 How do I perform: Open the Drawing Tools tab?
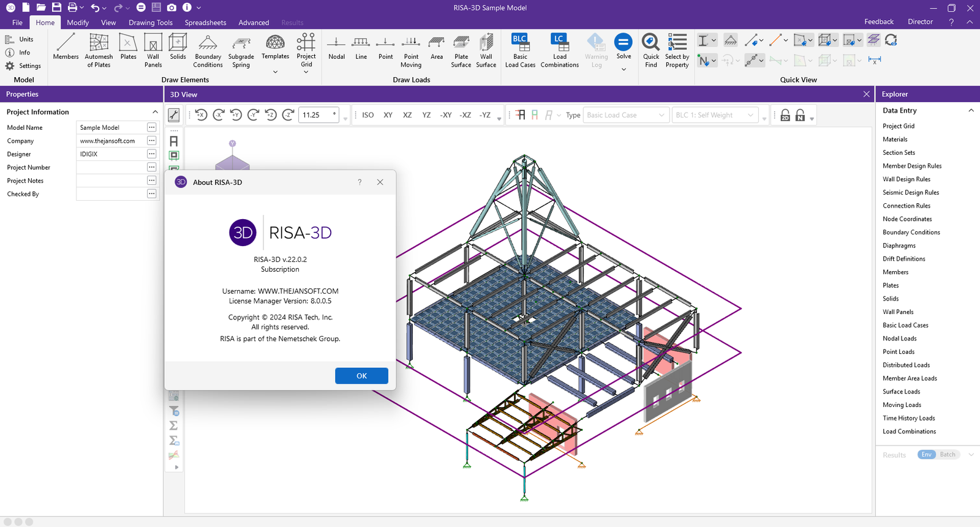coord(151,23)
